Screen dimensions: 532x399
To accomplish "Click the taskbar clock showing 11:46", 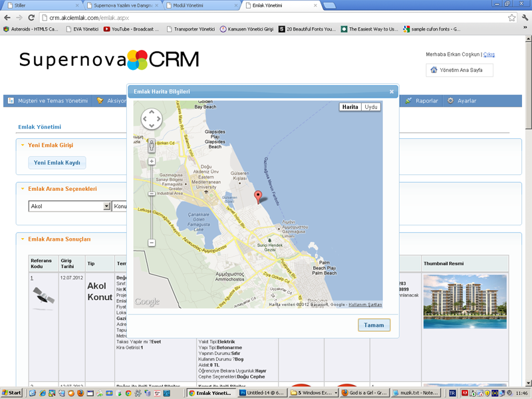I will point(521,393).
